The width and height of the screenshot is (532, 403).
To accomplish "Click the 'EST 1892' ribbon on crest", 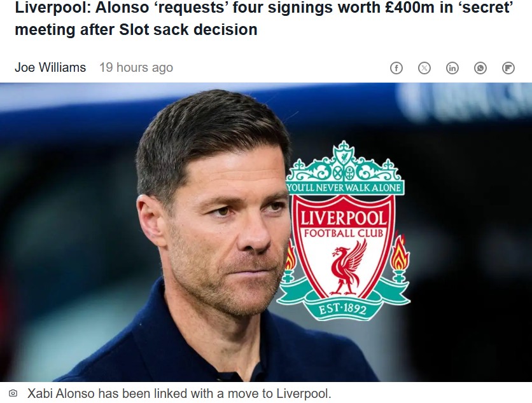I will (x=343, y=309).
